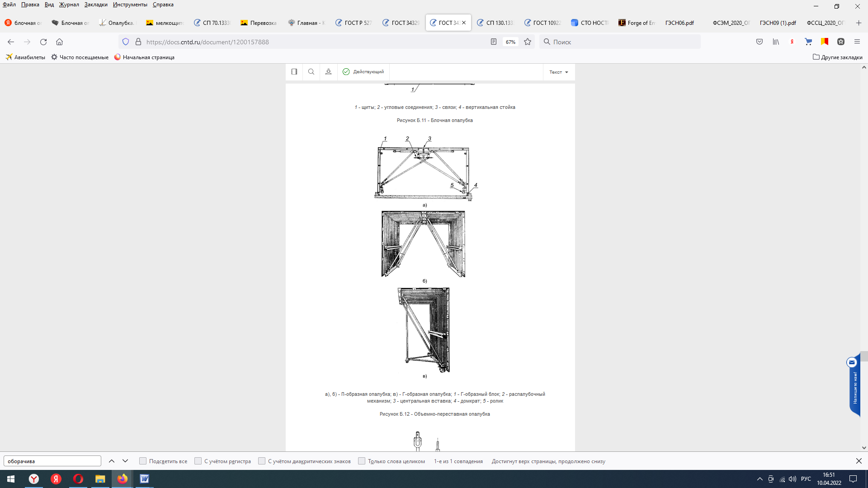Expand the 'Текст' view dropdown
868x488 pixels.
tap(559, 72)
